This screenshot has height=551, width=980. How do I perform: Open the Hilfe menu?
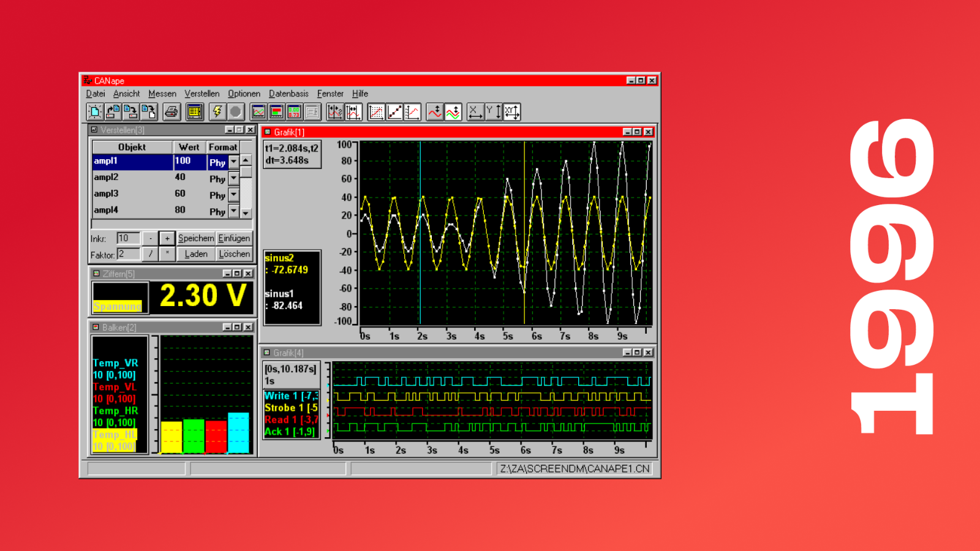coord(360,94)
